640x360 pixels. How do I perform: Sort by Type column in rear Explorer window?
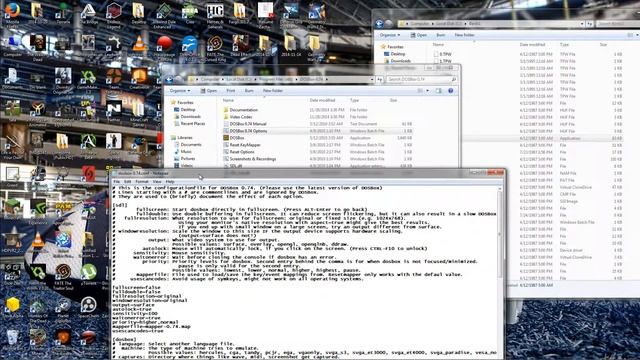(x=564, y=44)
